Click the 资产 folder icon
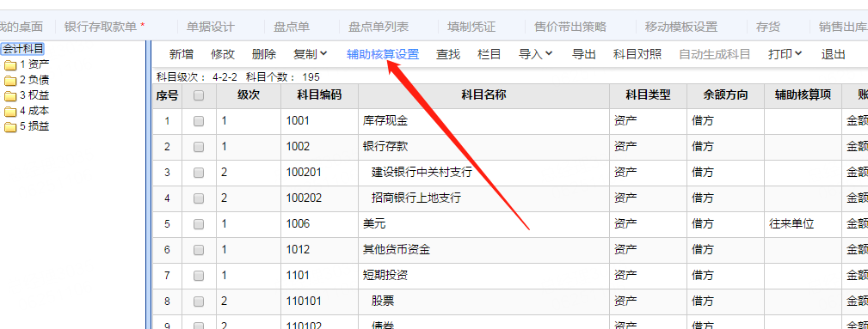 pyautogui.click(x=10, y=65)
